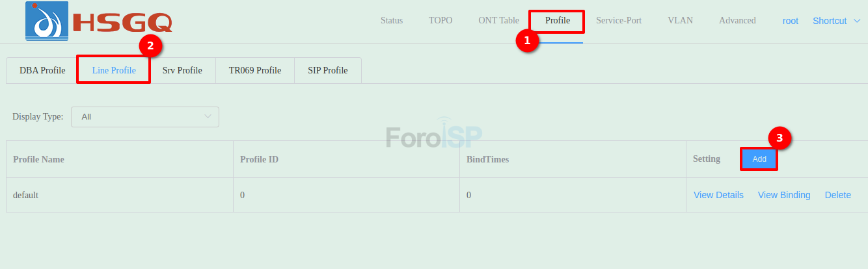Viewport: 868px width, 269px height.
Task: Open the VLAN menu page
Action: (x=680, y=21)
